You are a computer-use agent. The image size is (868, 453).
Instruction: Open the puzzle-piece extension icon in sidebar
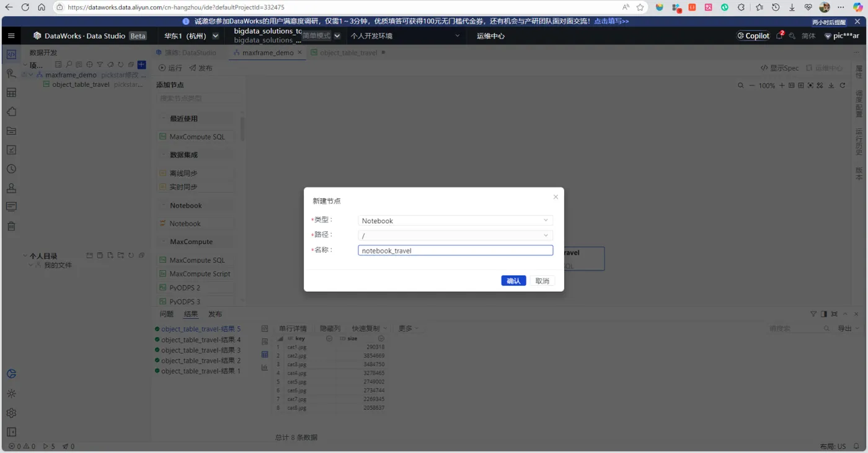click(x=11, y=112)
